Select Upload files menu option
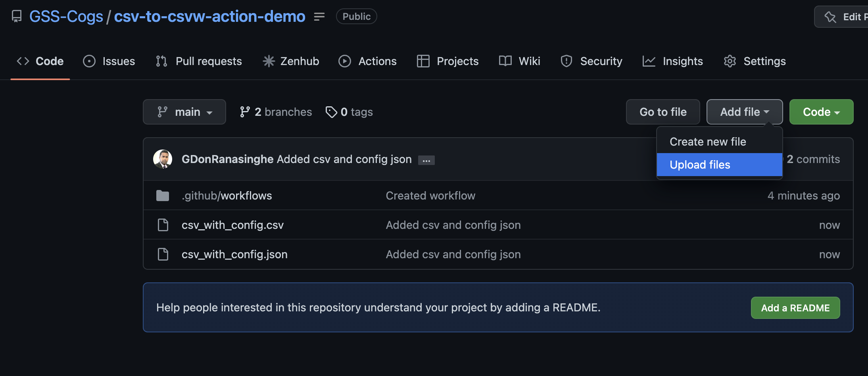 pos(720,165)
